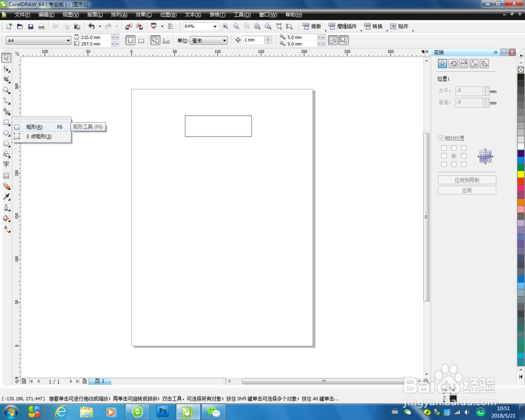Increase the nudge offset stepper
Image resolution: width=525 pixels, height=420 pixels.
click(268, 38)
